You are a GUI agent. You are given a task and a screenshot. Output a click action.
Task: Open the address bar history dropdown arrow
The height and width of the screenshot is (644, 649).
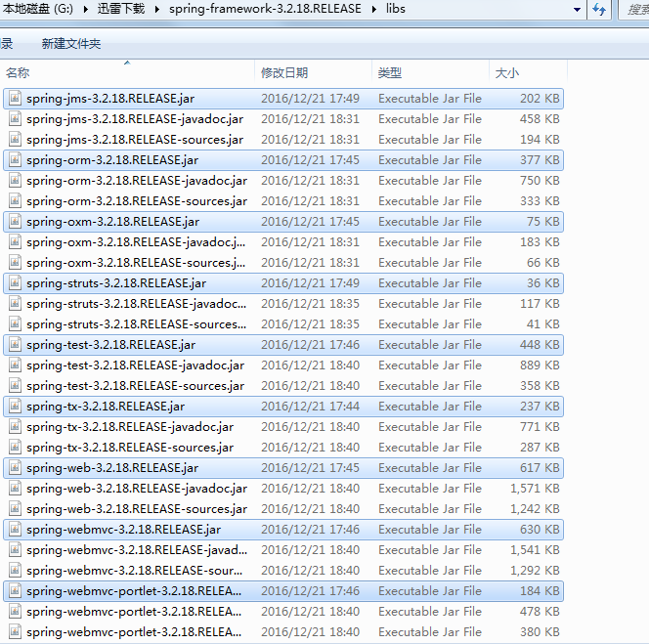577,9
